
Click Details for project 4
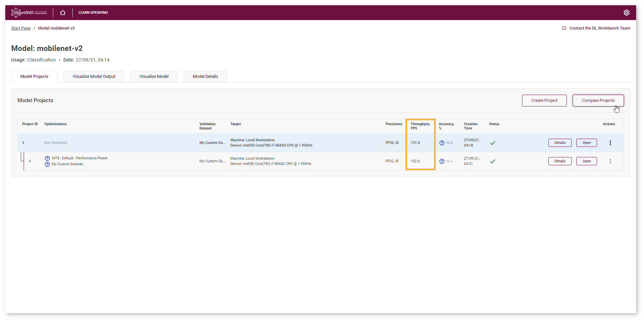pos(560,161)
